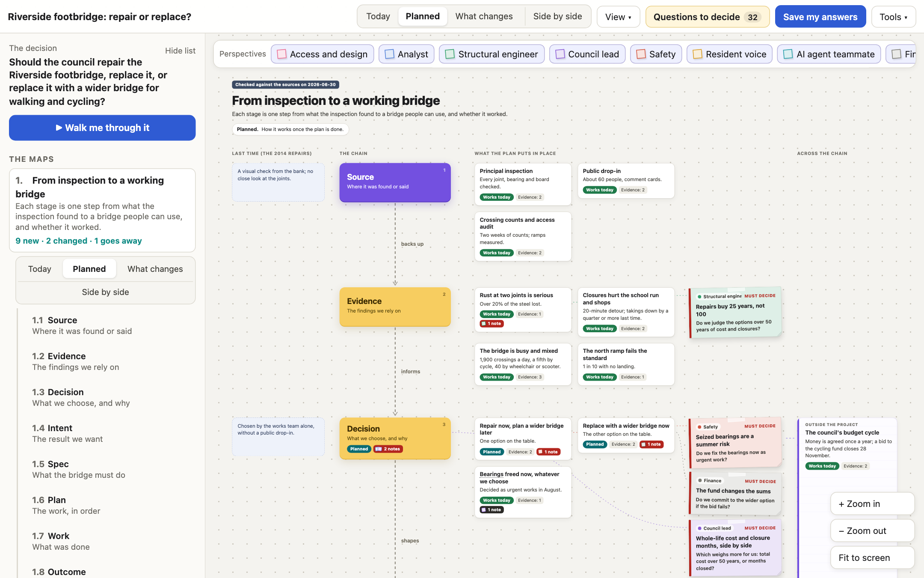The image size is (924, 578).
Task: Toggle the Structural engineer perspective checkbox
Action: (x=492, y=54)
